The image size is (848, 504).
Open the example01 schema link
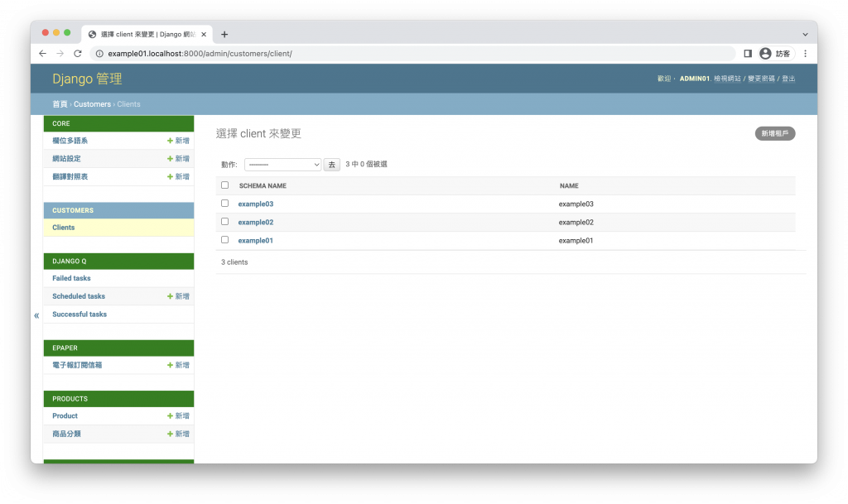256,241
